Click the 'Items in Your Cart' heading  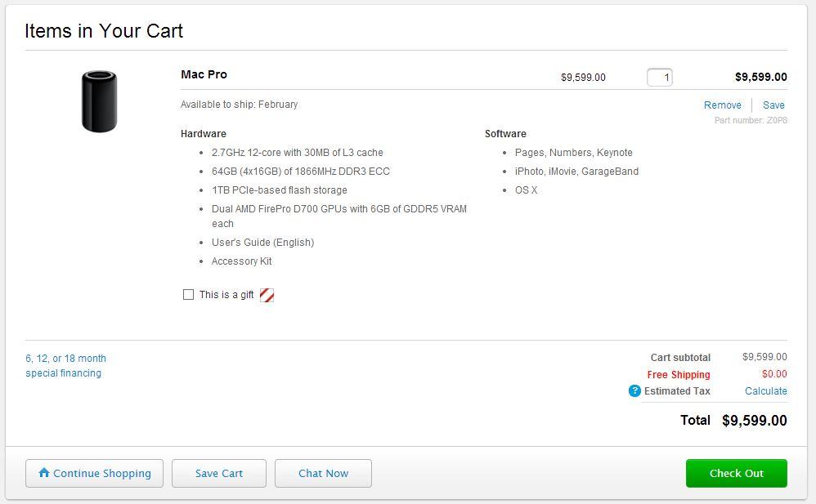pos(104,31)
